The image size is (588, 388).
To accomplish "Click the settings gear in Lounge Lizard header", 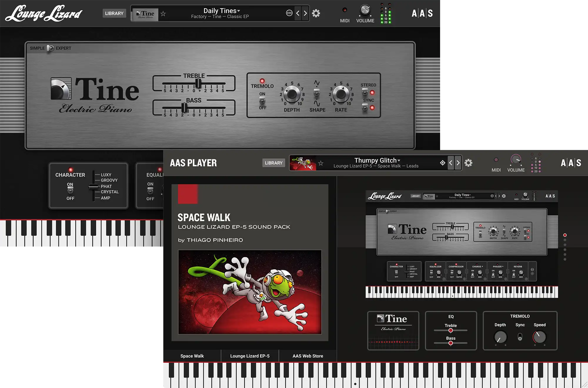I will 316,13.
